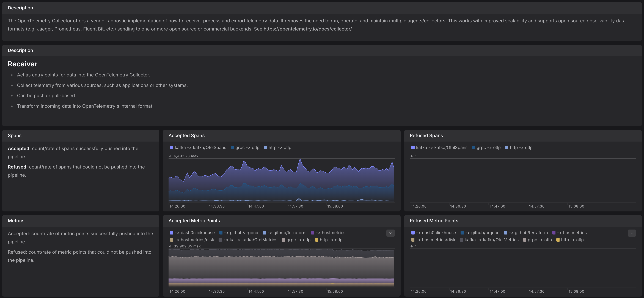Click github/argocd swatch in Accepted Metric Points
The width and height of the screenshot is (644, 298).
(221, 233)
